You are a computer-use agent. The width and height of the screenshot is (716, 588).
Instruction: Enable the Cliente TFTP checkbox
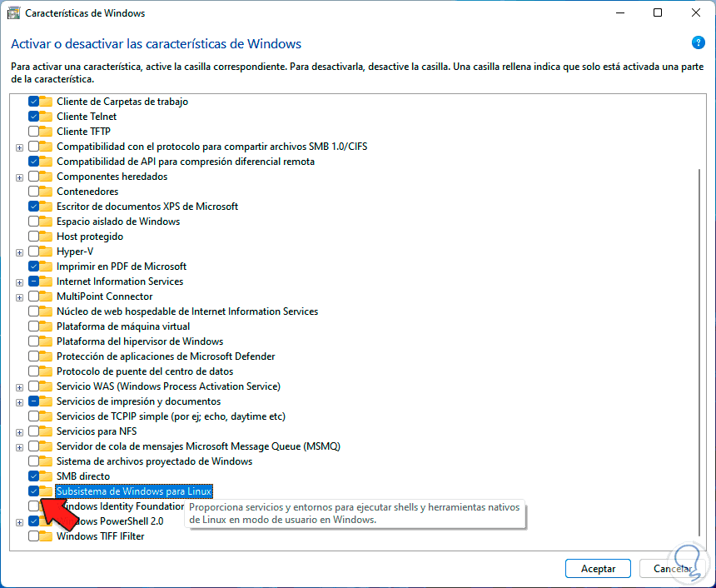pos(33,132)
